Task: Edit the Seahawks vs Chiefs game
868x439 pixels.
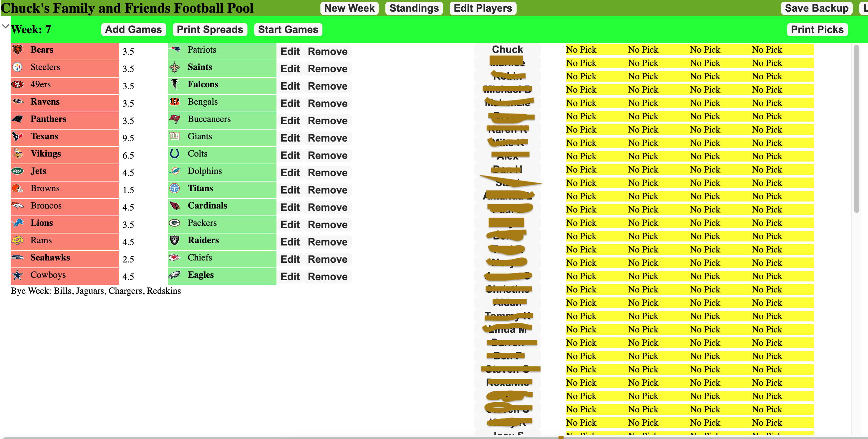Action: coord(290,259)
